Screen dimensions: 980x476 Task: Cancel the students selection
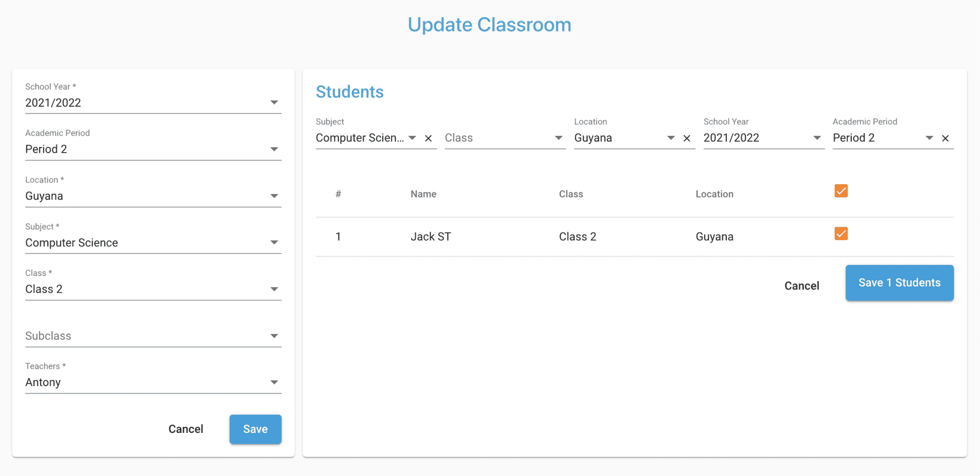click(802, 286)
